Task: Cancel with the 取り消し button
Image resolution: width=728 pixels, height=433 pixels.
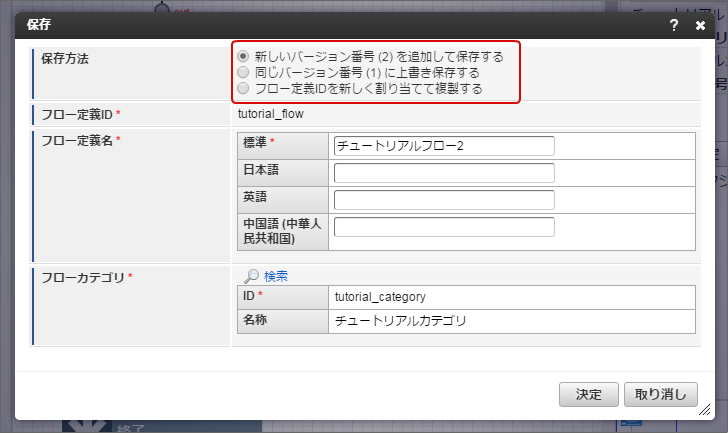Action: tap(660, 394)
